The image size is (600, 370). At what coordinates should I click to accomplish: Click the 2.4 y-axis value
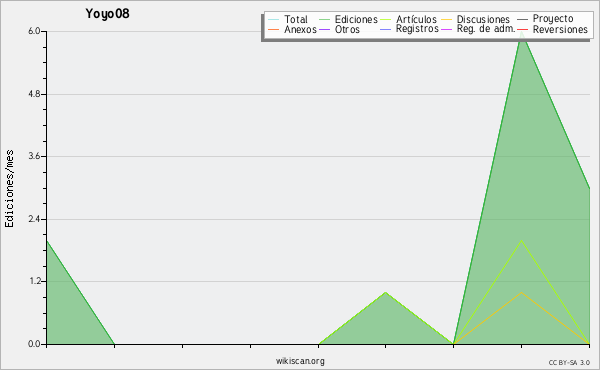34,219
